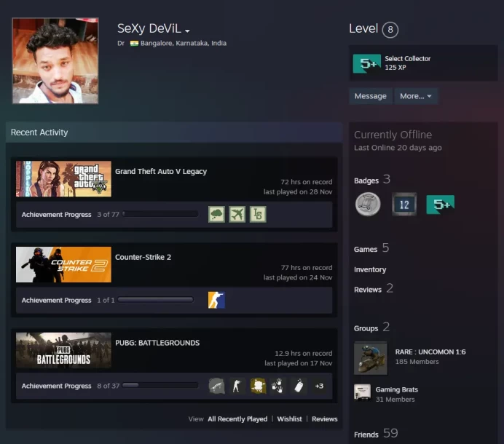Click the GTA V Achievement Progress label

[x=56, y=214]
